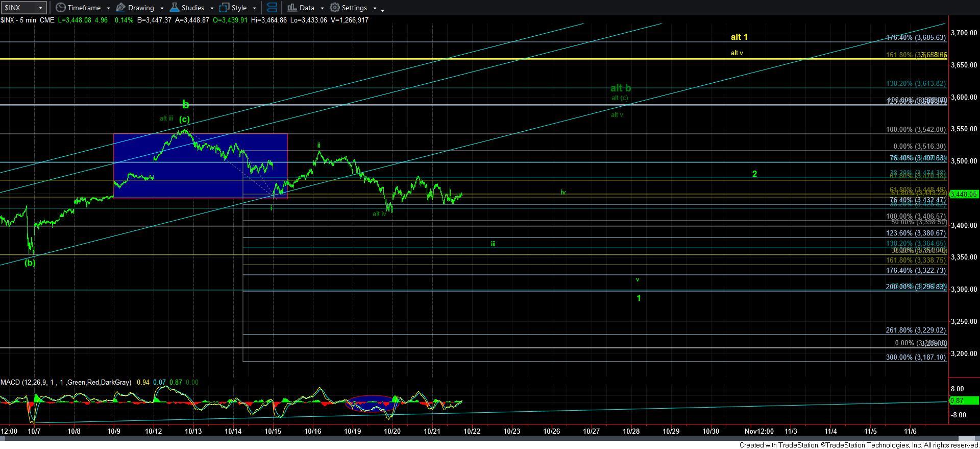The image size is (980, 449).
Task: Select the green '(b)' wave label at the low
Action: click(x=30, y=263)
